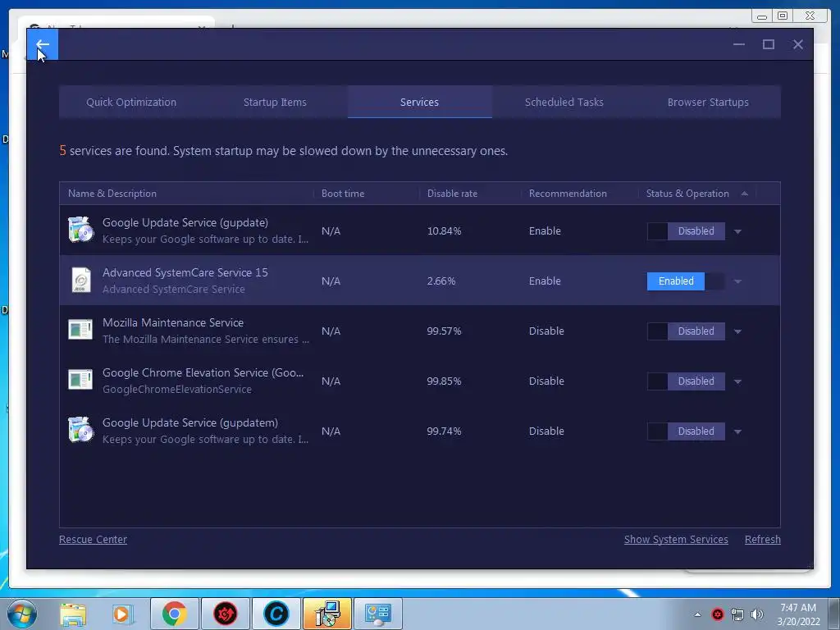Open the installer icon on the taskbar
The width and height of the screenshot is (840, 630).
(x=326, y=614)
